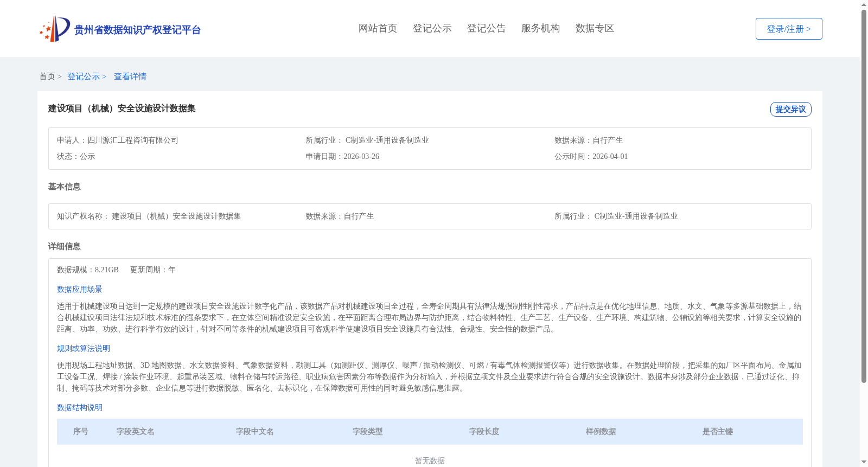Click the scrollbar down arrow
Viewport: 868px width, 467px height.
[x=864, y=463]
